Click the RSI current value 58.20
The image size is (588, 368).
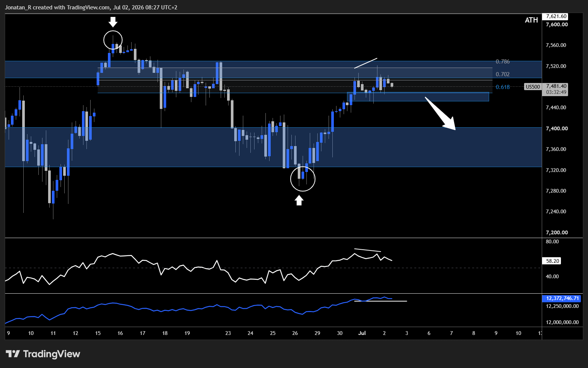point(552,261)
